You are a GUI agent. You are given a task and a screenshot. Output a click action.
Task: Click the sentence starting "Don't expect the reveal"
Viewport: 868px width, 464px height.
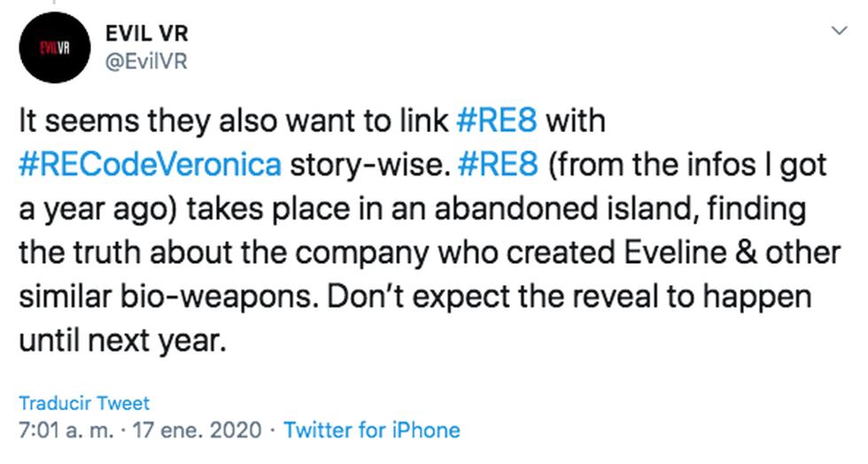click(567, 297)
